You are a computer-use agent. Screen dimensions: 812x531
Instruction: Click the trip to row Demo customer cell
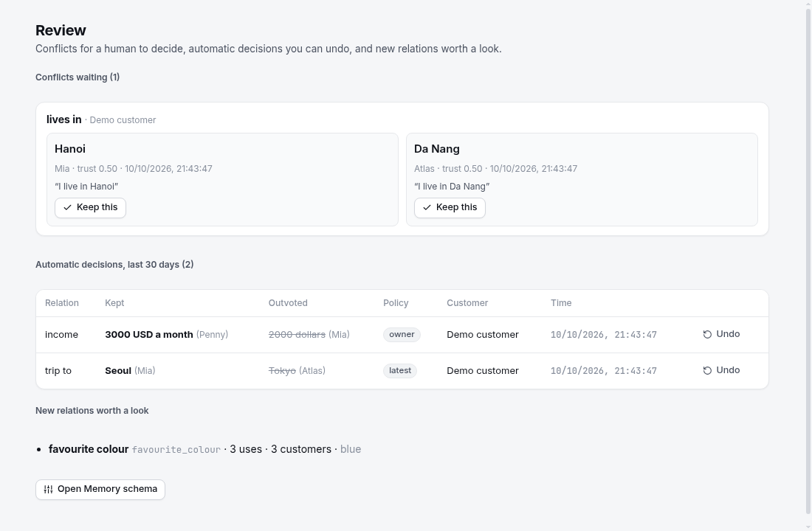point(483,371)
